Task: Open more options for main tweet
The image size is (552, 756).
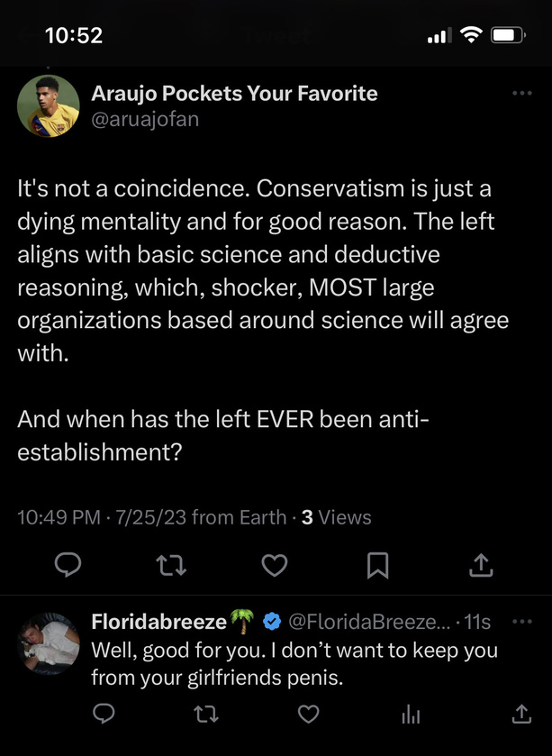Action: click(522, 93)
